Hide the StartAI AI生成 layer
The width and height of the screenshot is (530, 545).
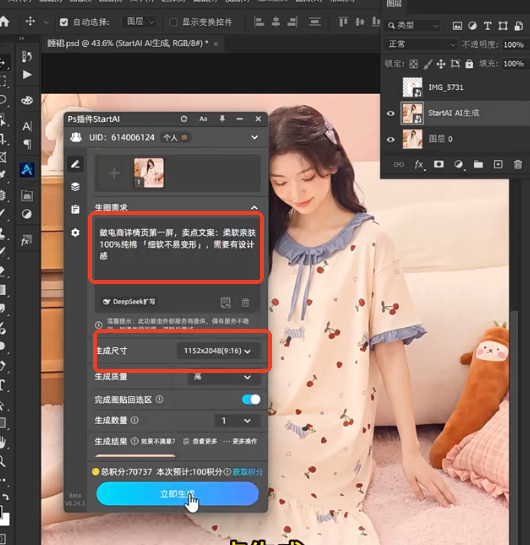coord(391,113)
